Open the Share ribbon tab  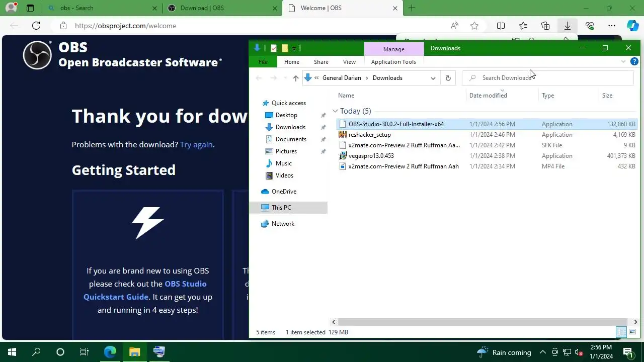[321, 62]
